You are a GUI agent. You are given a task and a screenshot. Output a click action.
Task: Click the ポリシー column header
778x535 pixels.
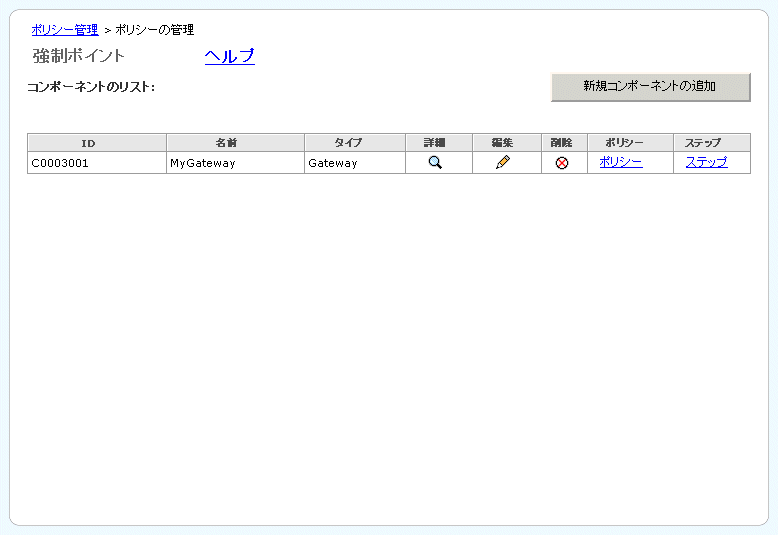(x=630, y=143)
